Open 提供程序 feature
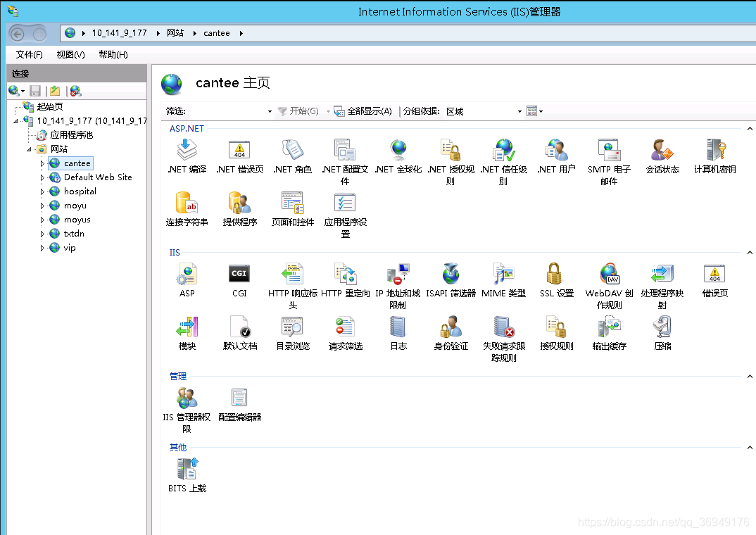The width and height of the screenshot is (756, 535). point(239,208)
